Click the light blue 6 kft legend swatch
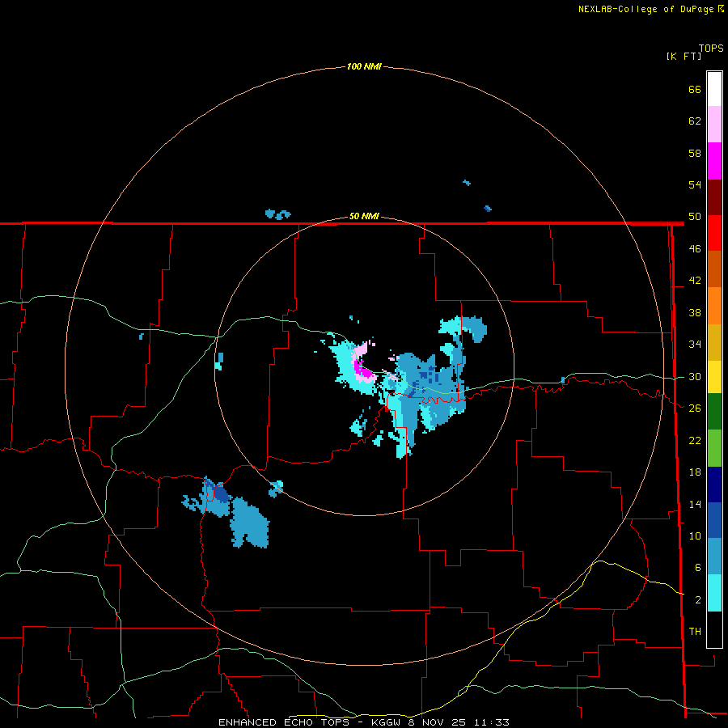This screenshot has width=728, height=728. click(714, 557)
